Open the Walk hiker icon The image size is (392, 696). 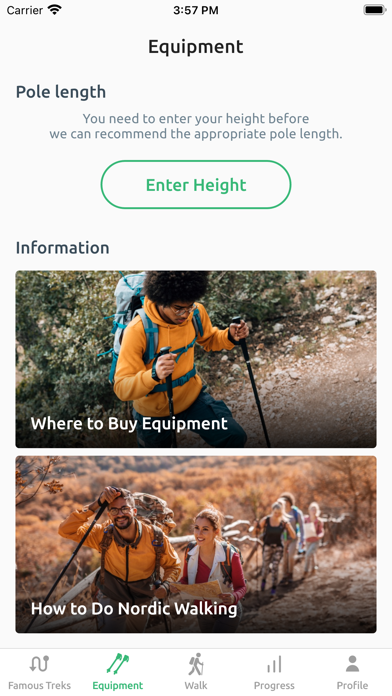[x=196, y=664]
